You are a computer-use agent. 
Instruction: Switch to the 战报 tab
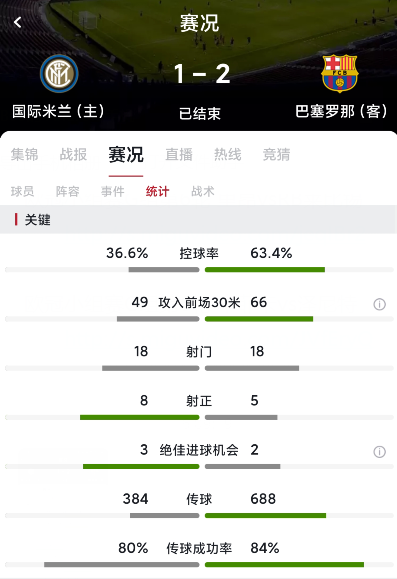73,154
